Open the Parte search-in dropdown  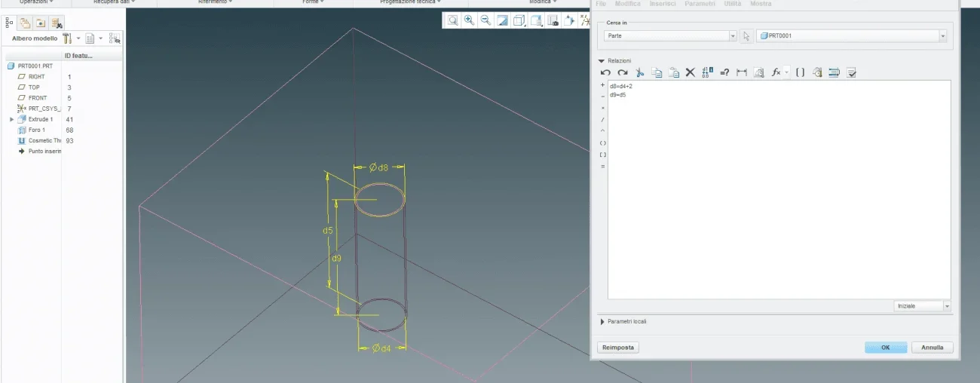pyautogui.click(x=733, y=36)
